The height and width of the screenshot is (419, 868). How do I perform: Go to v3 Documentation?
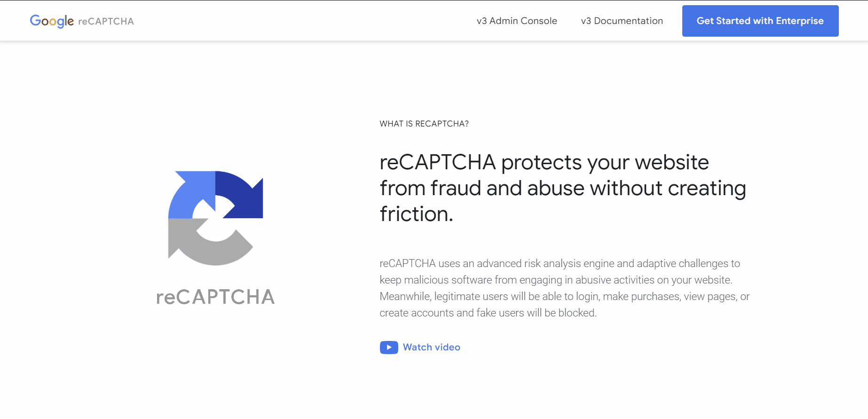pos(622,21)
